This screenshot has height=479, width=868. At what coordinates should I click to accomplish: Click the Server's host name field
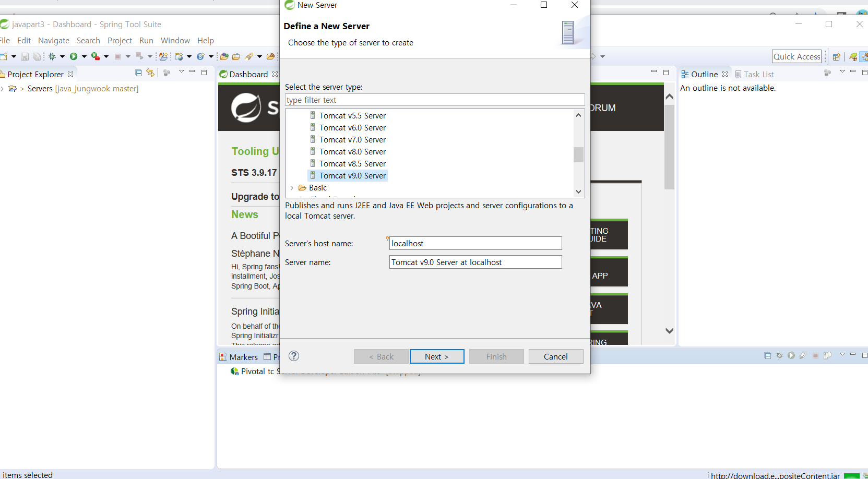[475, 243]
